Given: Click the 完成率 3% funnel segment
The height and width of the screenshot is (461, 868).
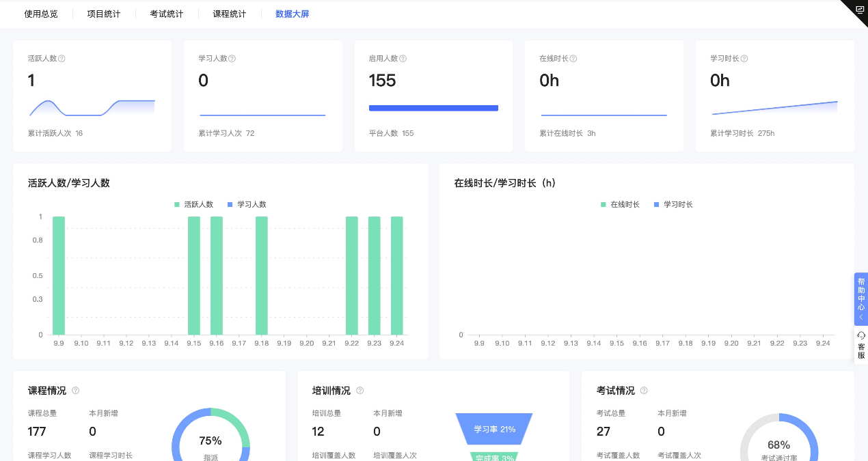Looking at the screenshot, I should click(x=494, y=457).
